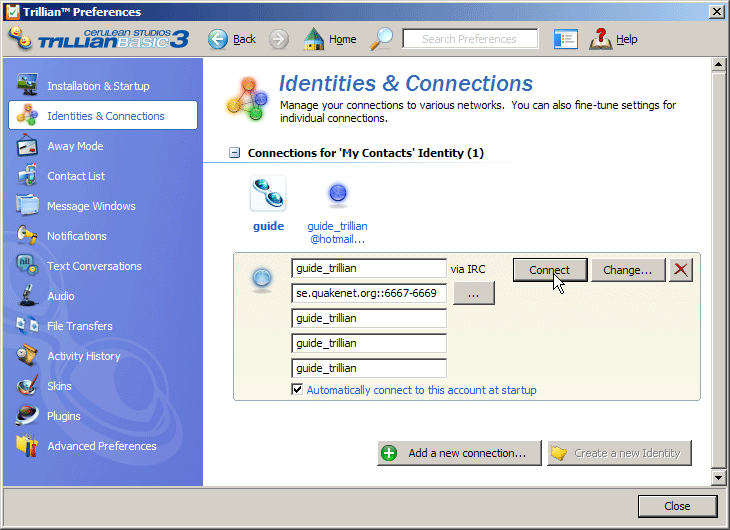
Task: Click the Close button
Action: (x=677, y=506)
